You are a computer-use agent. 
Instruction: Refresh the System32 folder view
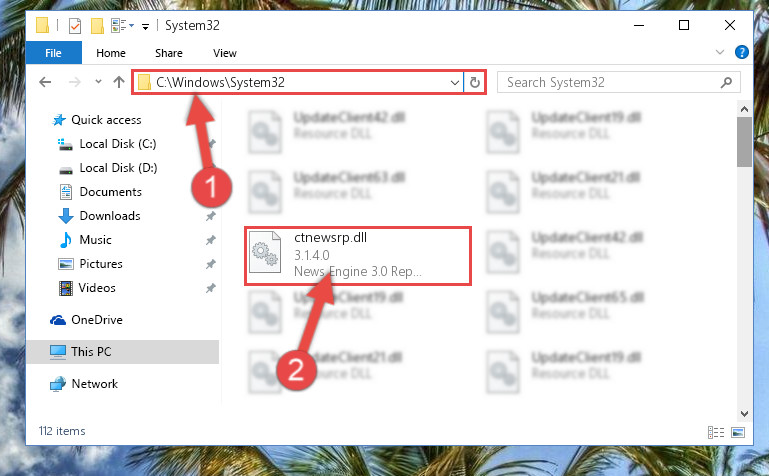click(x=474, y=82)
